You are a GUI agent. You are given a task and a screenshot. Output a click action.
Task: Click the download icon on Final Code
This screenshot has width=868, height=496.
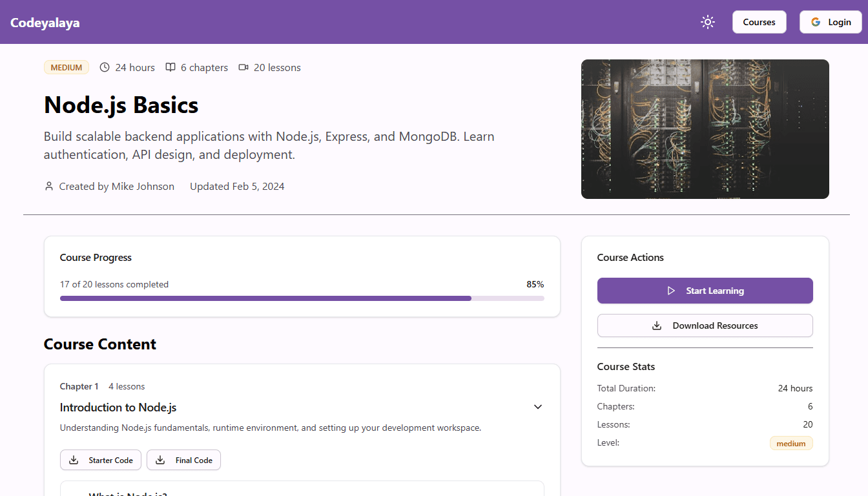(x=161, y=460)
